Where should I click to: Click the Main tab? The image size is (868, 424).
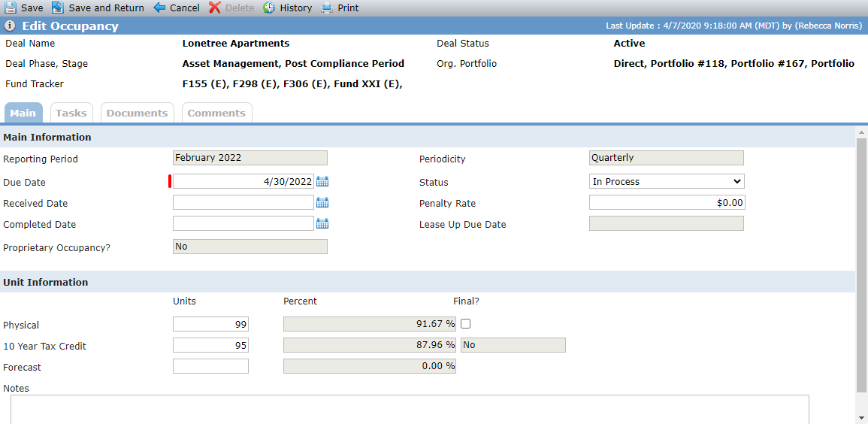coord(23,113)
